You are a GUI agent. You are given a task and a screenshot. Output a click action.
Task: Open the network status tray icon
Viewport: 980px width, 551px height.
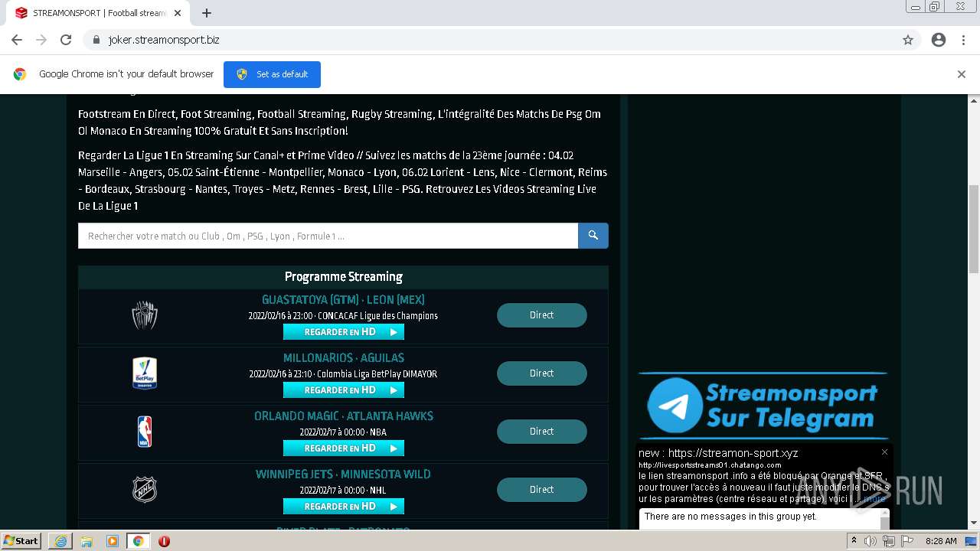click(888, 541)
